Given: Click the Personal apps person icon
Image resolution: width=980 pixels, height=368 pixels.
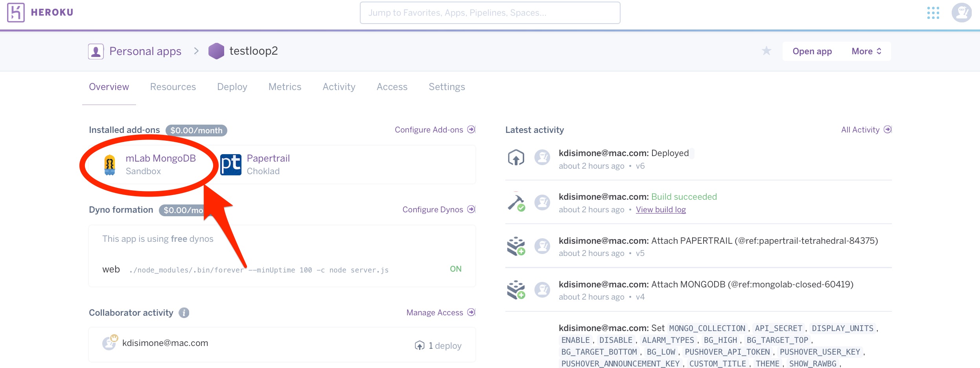Looking at the screenshot, I should [96, 52].
